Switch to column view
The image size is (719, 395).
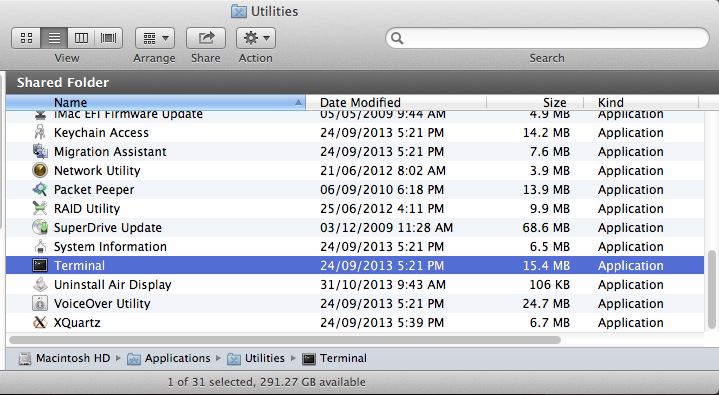tap(81, 38)
